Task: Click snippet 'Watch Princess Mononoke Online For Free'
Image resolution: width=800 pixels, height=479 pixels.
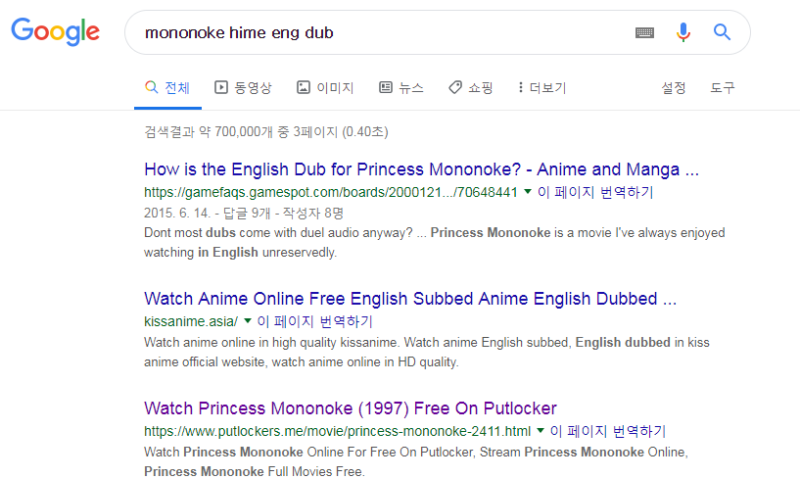Action: 416,462
